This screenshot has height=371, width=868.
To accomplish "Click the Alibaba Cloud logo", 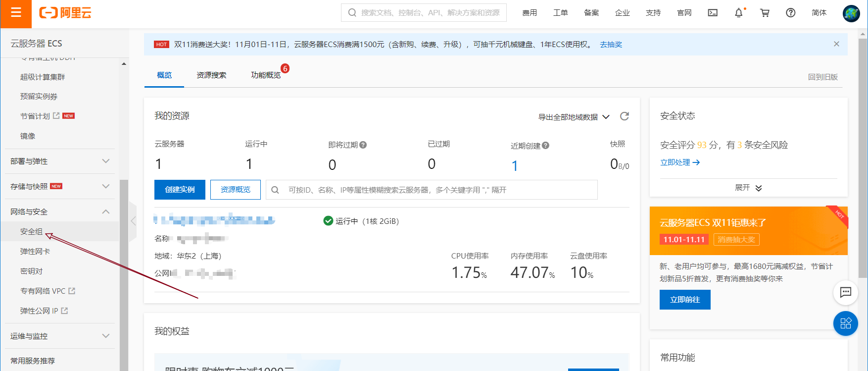I will pyautogui.click(x=65, y=13).
